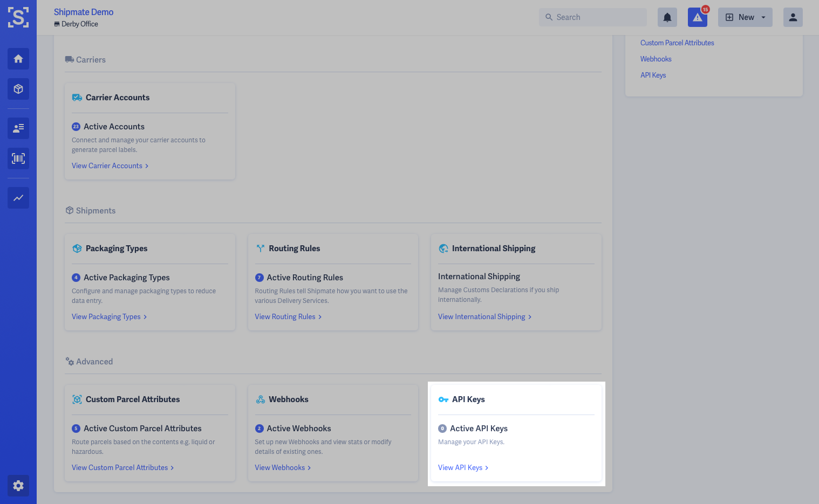
Task: Expand the New dropdown button
Action: tap(745, 17)
